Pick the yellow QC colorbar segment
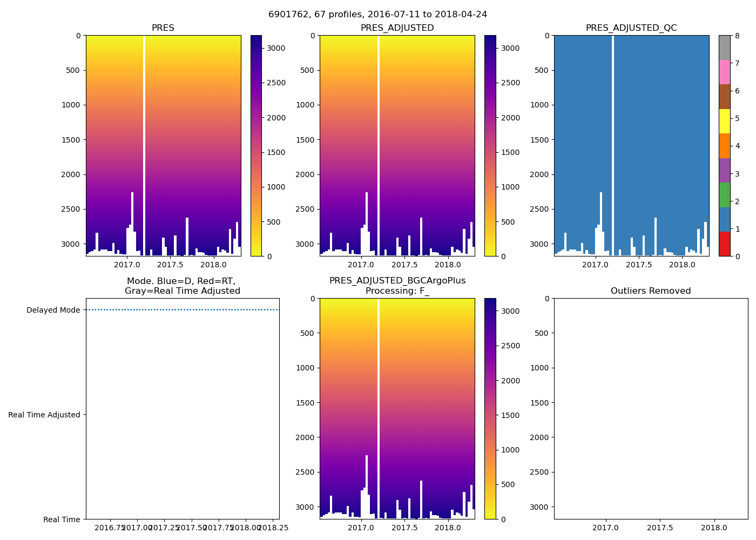This screenshot has height=540, width=756. (x=724, y=121)
